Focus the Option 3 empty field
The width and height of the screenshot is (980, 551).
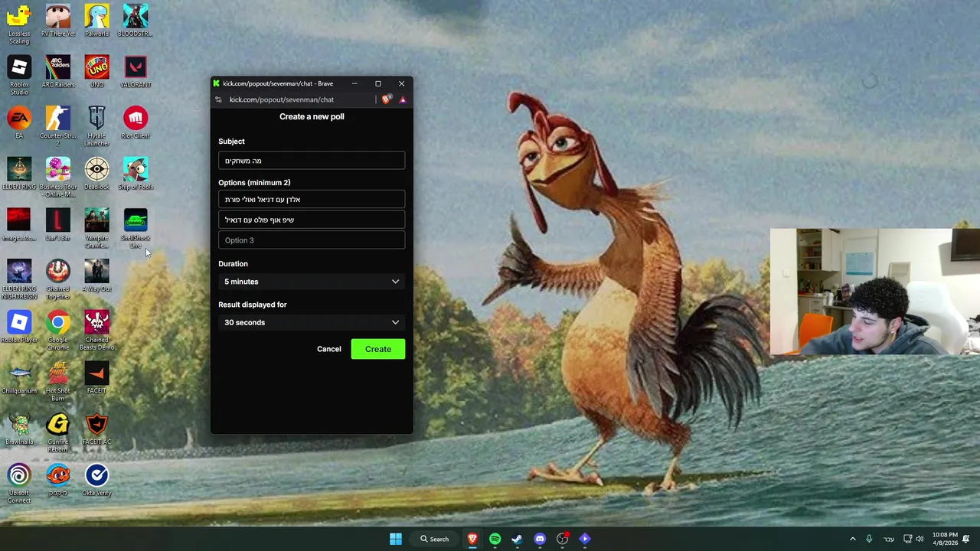pyautogui.click(x=312, y=240)
